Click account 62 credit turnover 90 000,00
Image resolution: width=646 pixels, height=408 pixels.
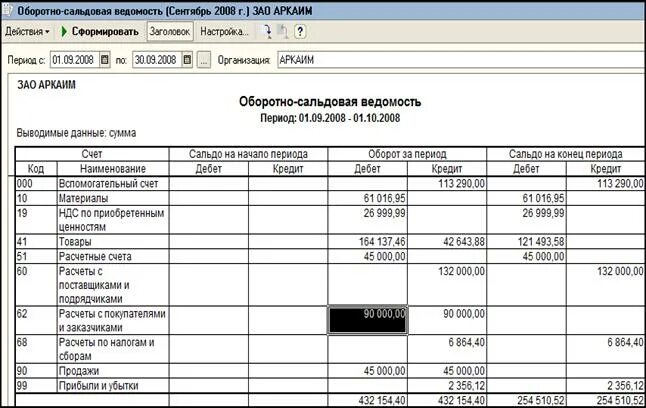point(447,320)
